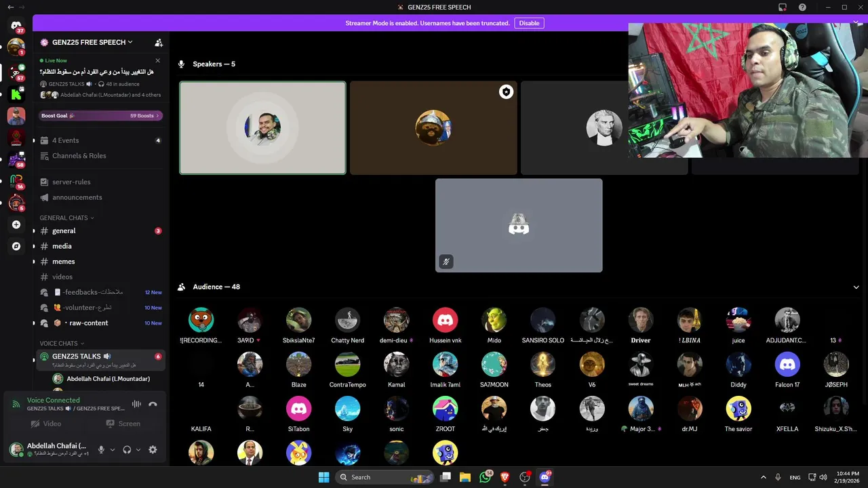The image size is (868, 488).
Task: Click audience member ContraTempo avatar
Action: (347, 365)
